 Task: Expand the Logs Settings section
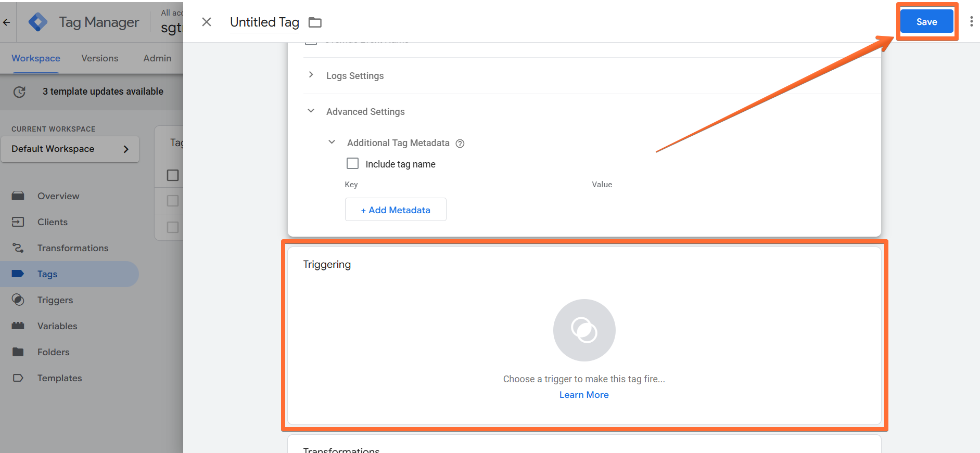pos(311,75)
